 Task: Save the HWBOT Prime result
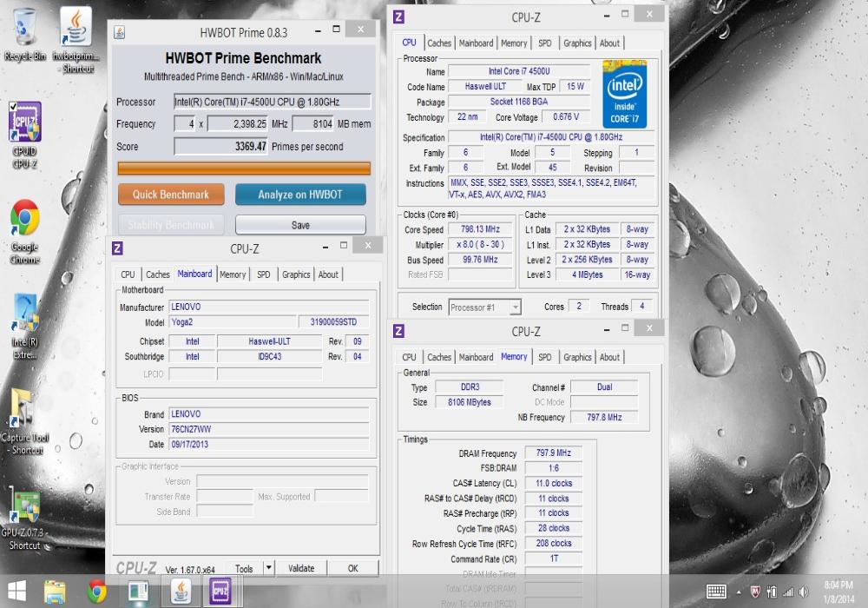[300, 225]
